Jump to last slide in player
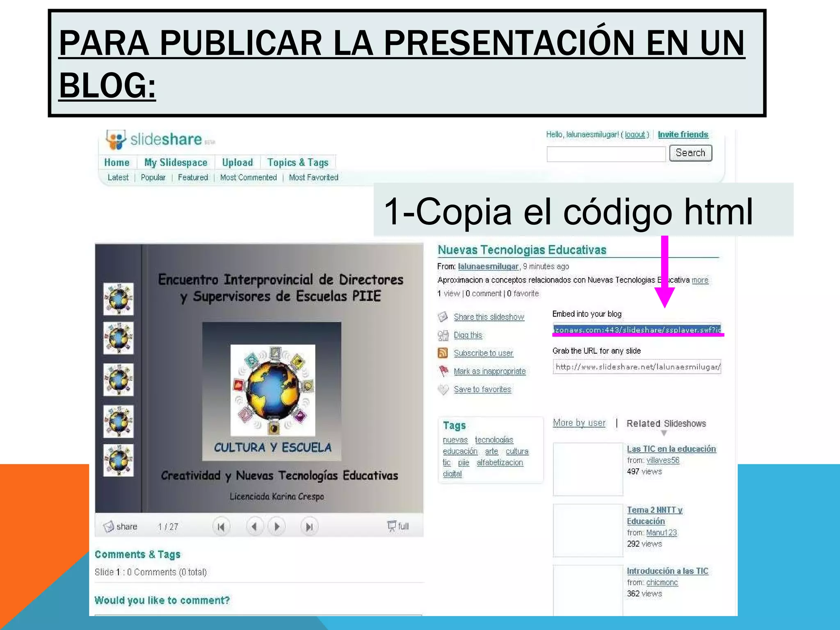 pos(309,526)
